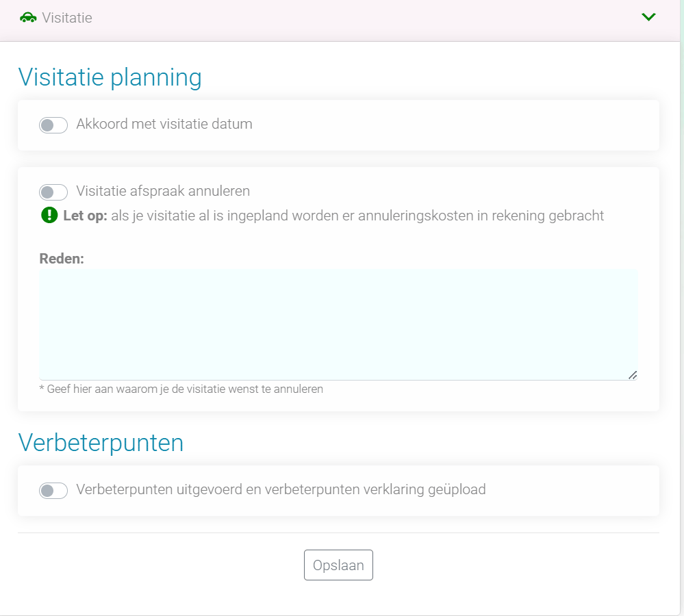The height and width of the screenshot is (616, 684).
Task: Click the resize handle of Reden textarea
Action: (632, 374)
